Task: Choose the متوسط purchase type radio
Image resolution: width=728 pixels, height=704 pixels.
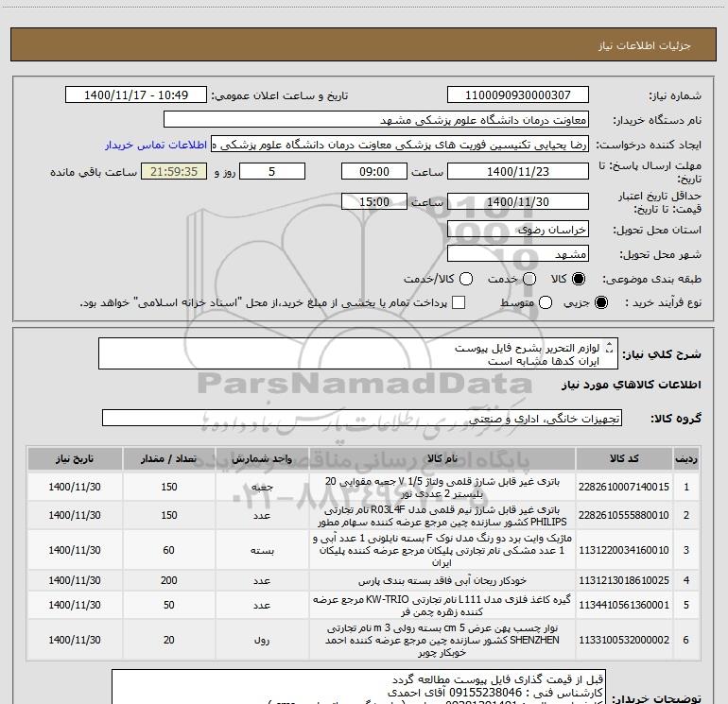Action: (546, 302)
